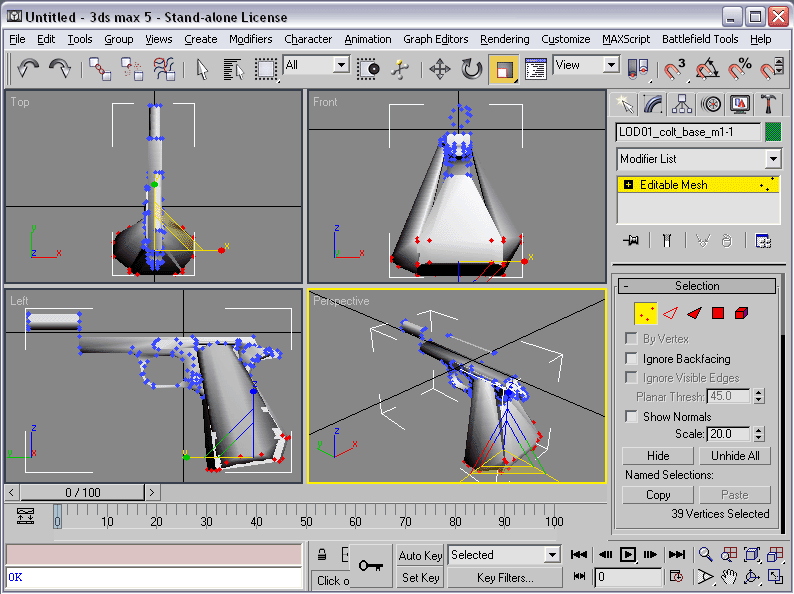Click the Play Animation button
This screenshot has height=594, width=794.
click(x=628, y=555)
